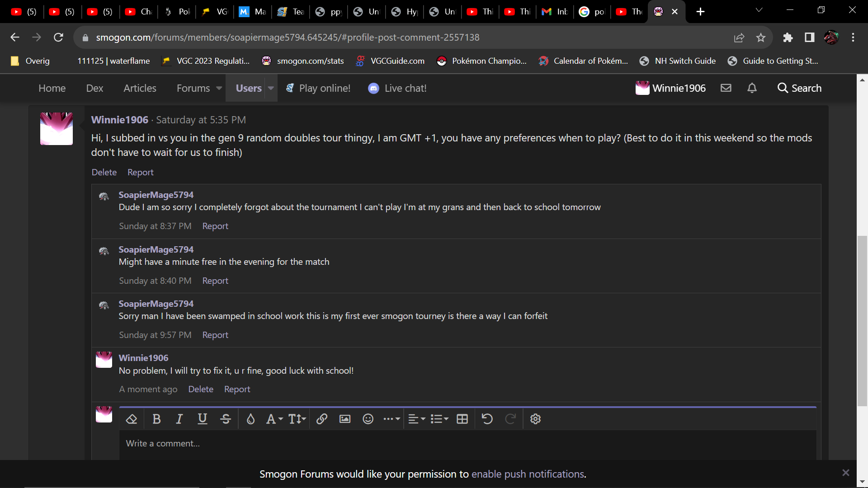This screenshot has width=868, height=488.
Task: Undo last edit in comment editor
Action: click(487, 419)
